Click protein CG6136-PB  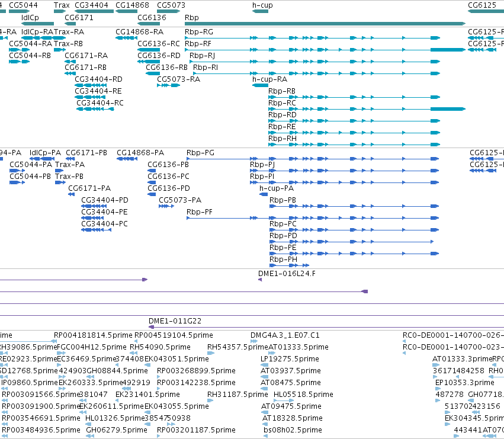pyautogui.click(x=168, y=165)
